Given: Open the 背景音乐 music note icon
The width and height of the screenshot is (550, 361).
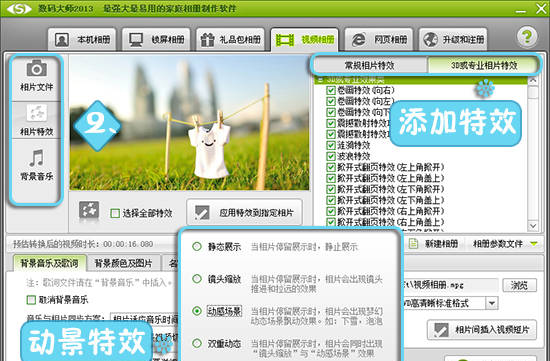Looking at the screenshot, I should click(36, 158).
